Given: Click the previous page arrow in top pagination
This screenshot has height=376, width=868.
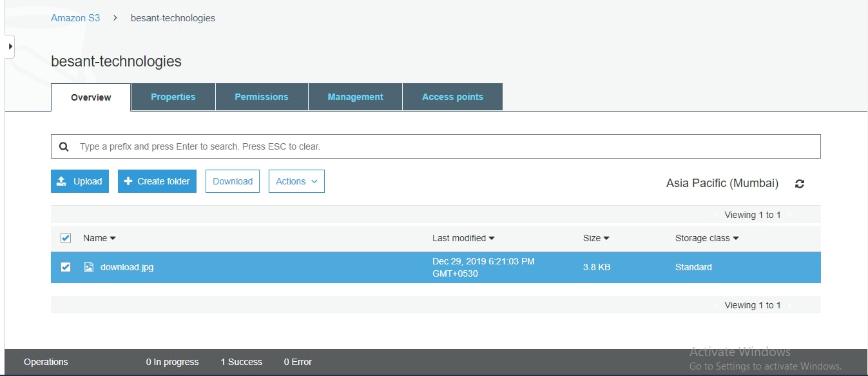Looking at the screenshot, I should pyautogui.click(x=716, y=215).
